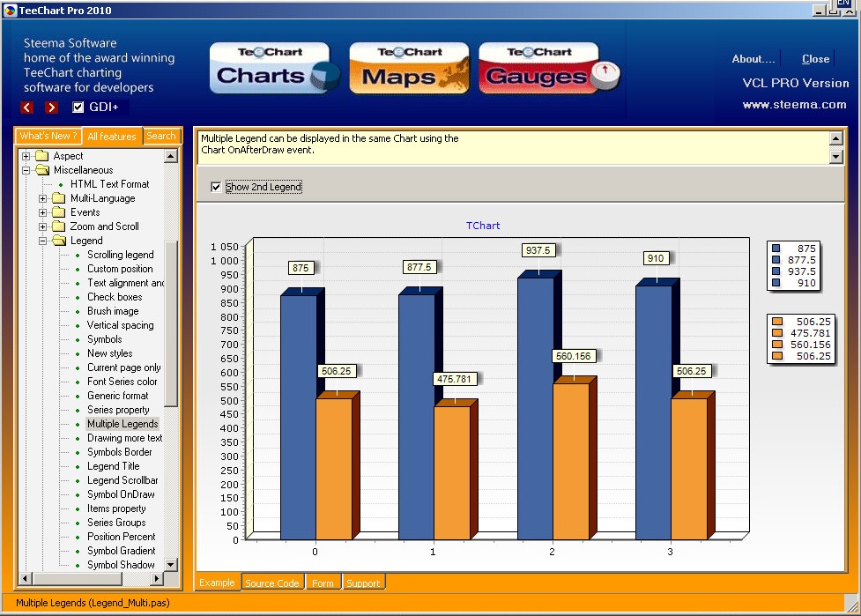Switch to the Search tab
861x616 pixels.
click(161, 136)
